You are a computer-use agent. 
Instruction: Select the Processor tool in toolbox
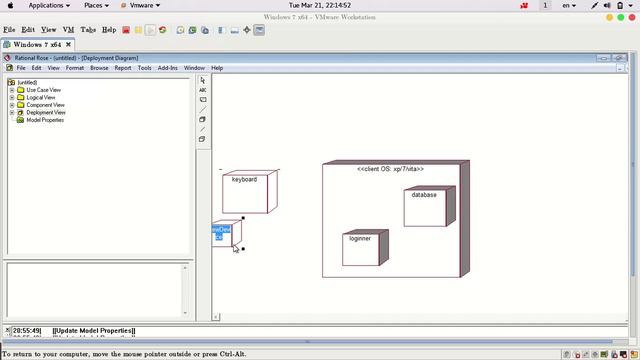203,120
